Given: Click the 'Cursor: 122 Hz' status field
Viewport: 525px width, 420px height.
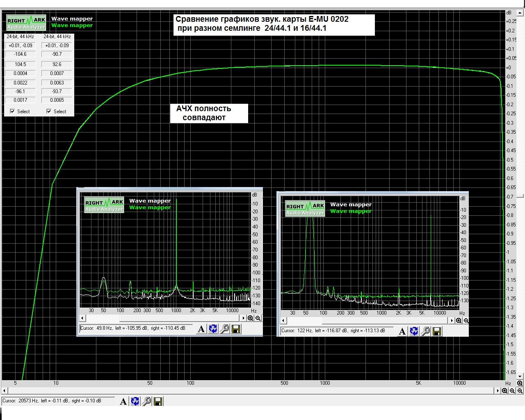Looking at the screenshot, I should [337, 331].
